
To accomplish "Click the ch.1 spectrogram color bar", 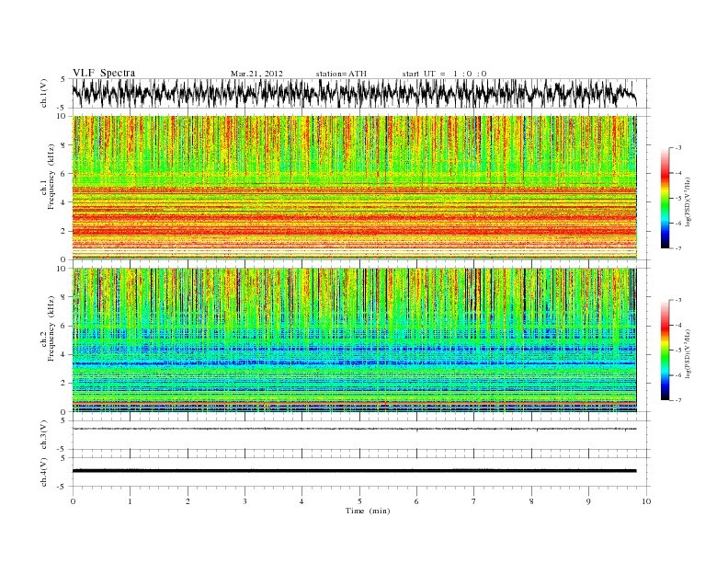I will pos(665,198).
